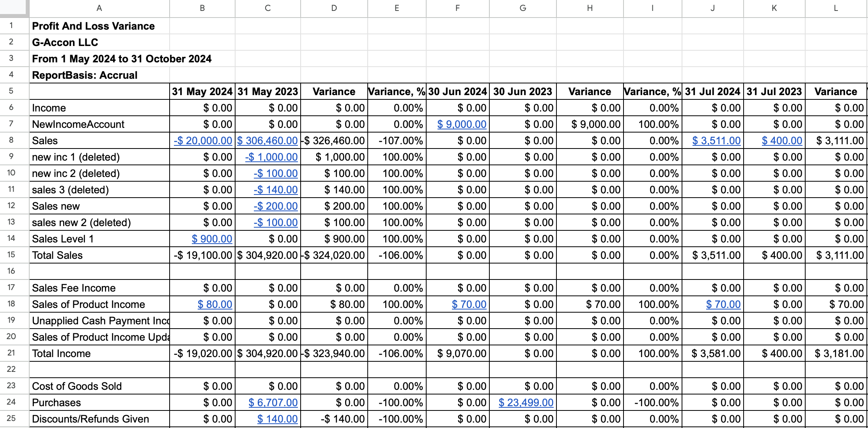Select the '30 Jun 2024' header cell
The height and width of the screenshot is (428, 868).
click(x=458, y=91)
